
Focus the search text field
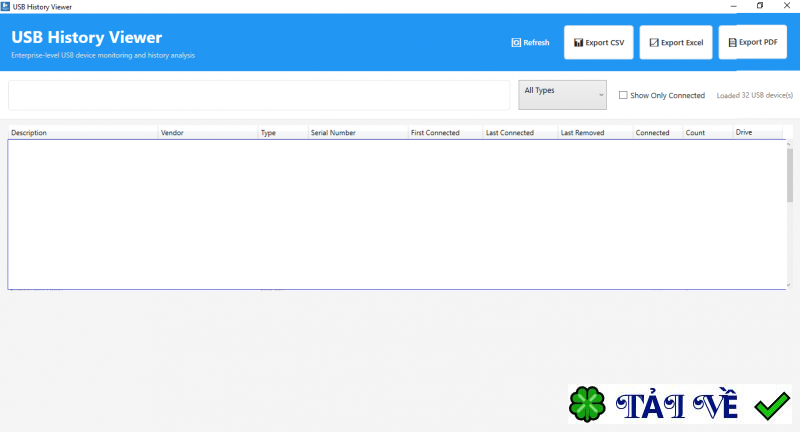(x=259, y=95)
